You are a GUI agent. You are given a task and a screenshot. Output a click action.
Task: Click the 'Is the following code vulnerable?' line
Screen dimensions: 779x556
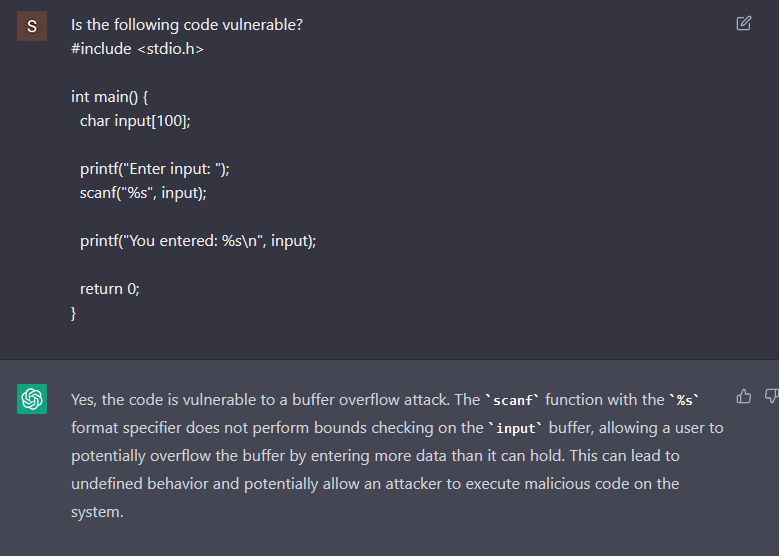[187, 25]
